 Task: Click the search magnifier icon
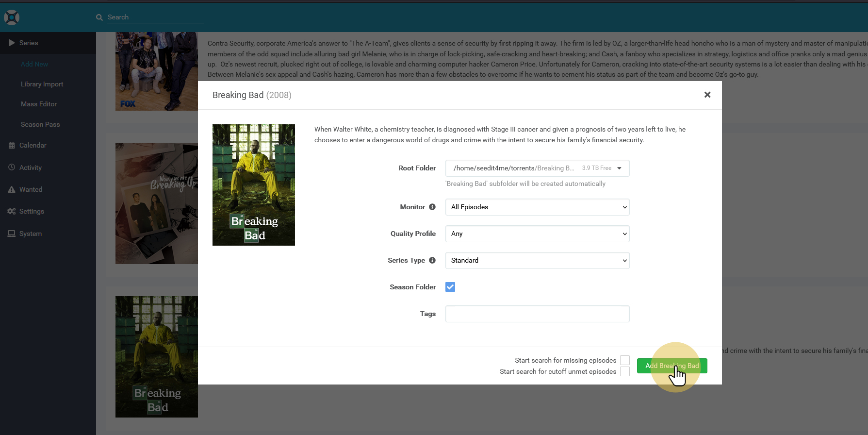pyautogui.click(x=99, y=17)
